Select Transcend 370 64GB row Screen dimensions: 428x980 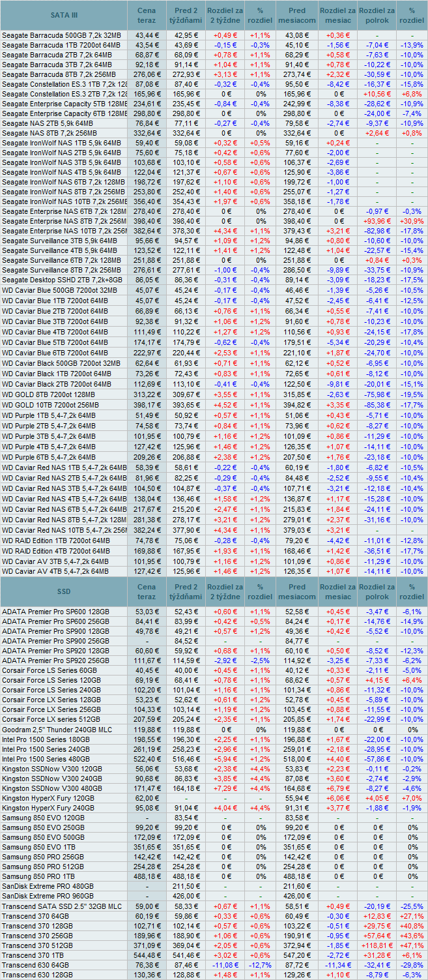[x=214, y=916]
